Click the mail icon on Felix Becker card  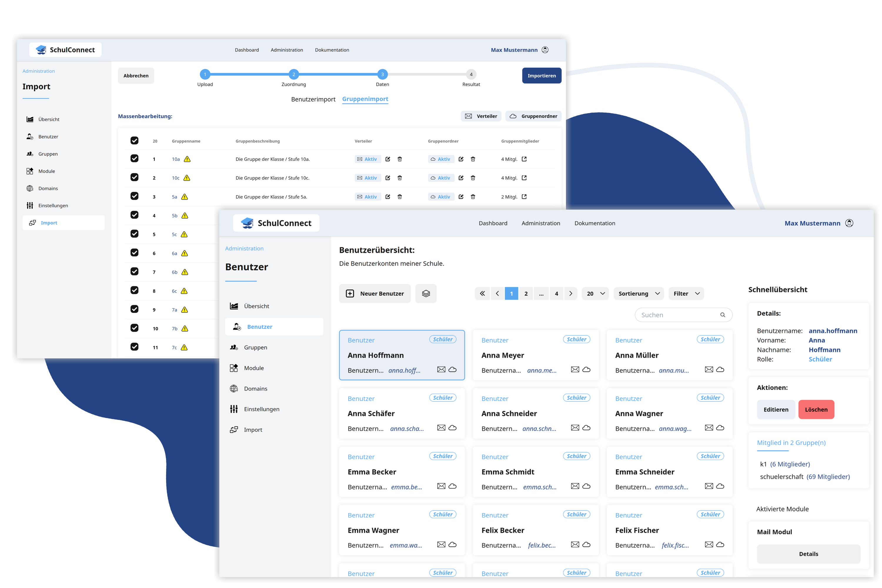click(x=575, y=544)
